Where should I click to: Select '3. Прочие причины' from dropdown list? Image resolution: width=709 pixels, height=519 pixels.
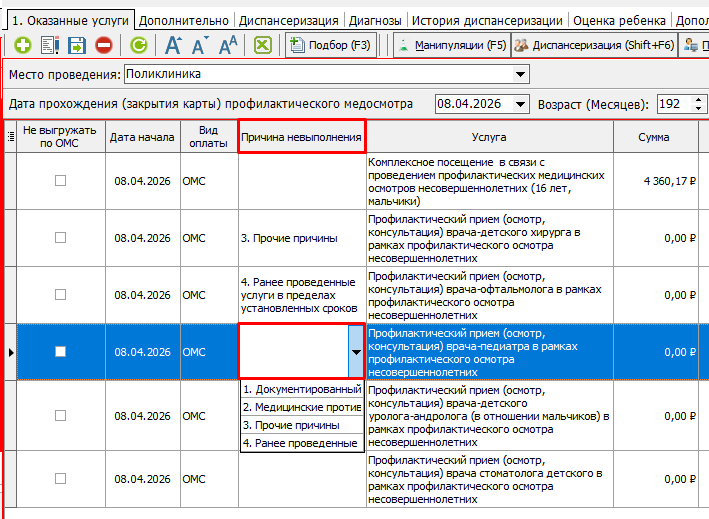click(x=289, y=425)
